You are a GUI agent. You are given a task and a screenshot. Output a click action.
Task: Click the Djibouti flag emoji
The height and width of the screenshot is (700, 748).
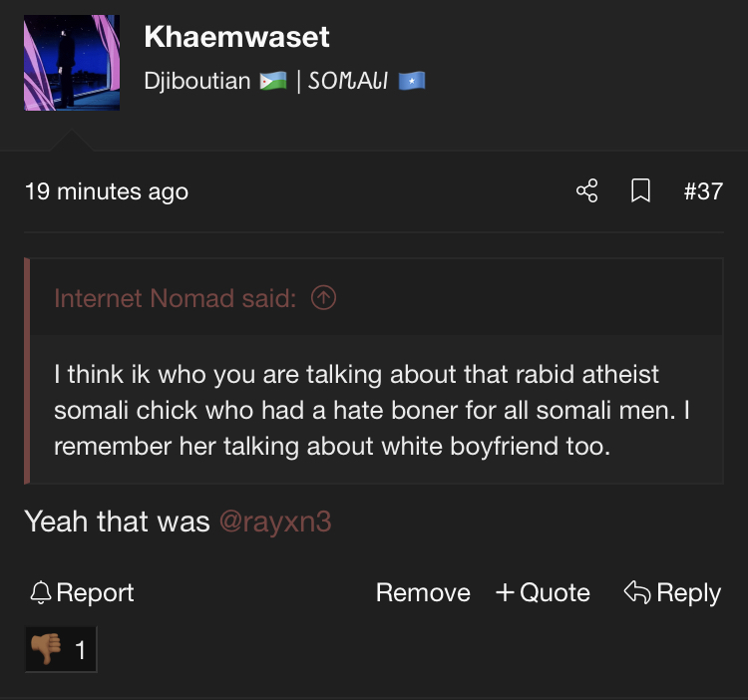tap(272, 81)
